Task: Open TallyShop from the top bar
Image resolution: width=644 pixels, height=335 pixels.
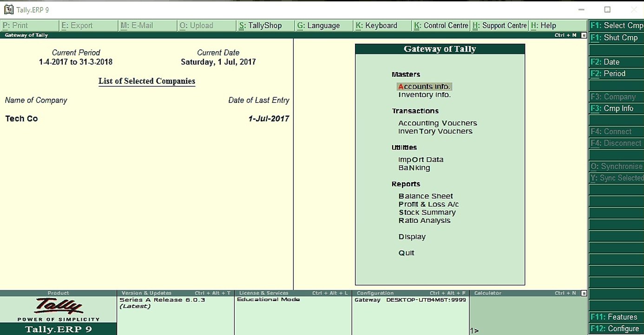Action: point(265,26)
